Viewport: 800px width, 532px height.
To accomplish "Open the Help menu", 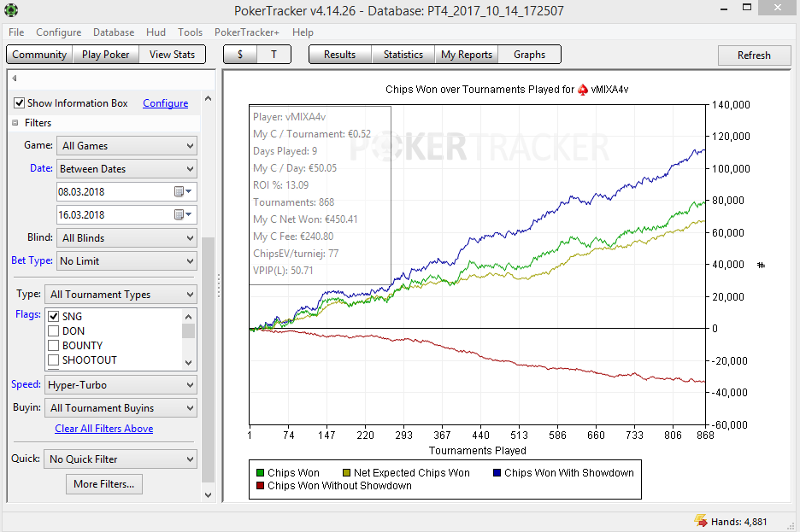I will click(x=303, y=32).
